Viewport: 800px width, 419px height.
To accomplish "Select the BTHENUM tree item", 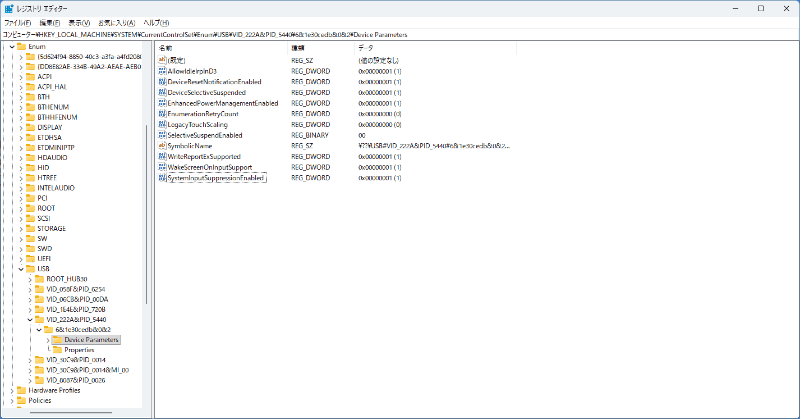I will pos(53,107).
